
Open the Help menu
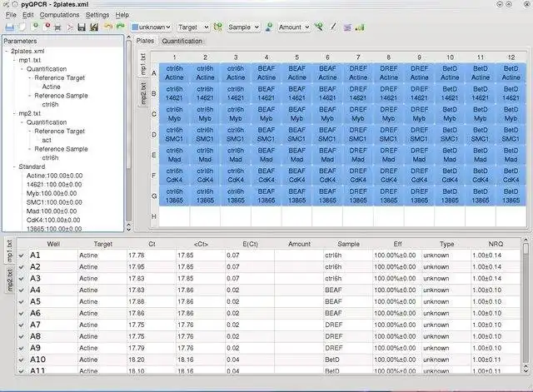(122, 15)
